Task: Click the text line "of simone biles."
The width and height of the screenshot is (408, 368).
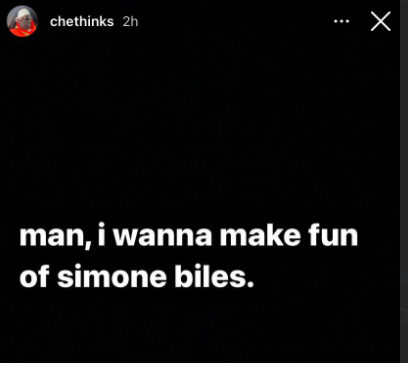Action: pyautogui.click(x=137, y=276)
